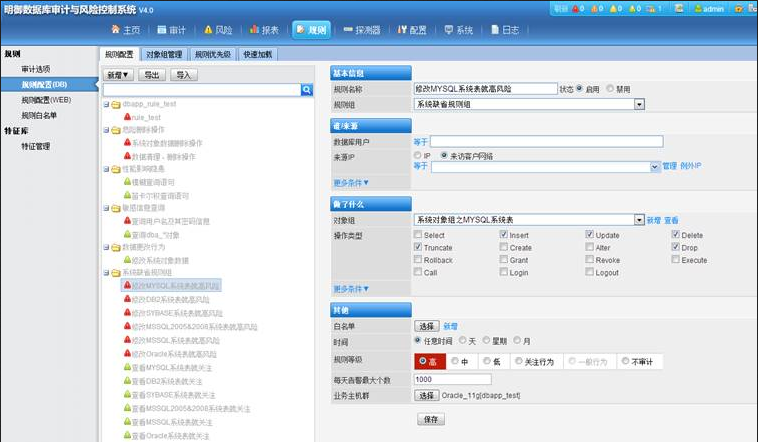Click the admin user icon in header

click(698, 9)
